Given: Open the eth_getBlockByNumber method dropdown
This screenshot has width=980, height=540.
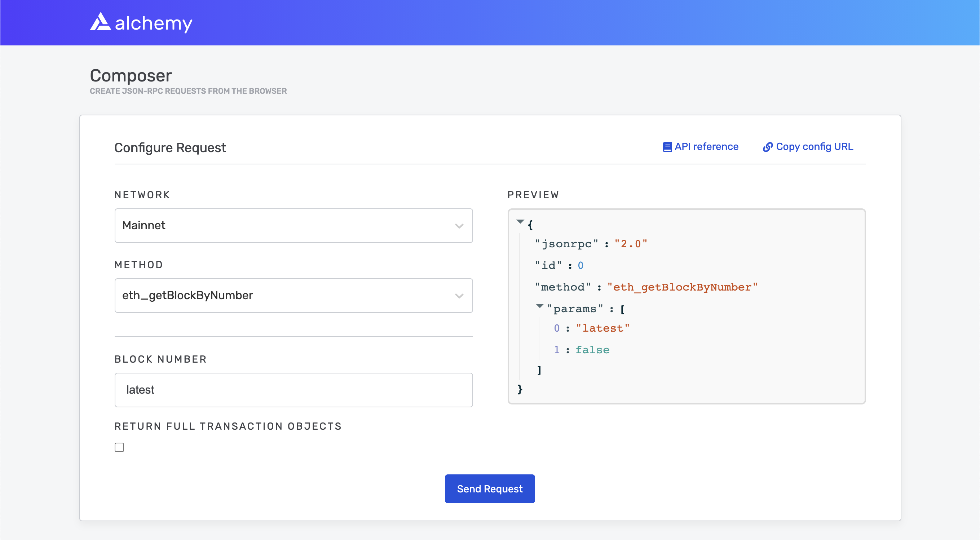Looking at the screenshot, I should click(294, 296).
